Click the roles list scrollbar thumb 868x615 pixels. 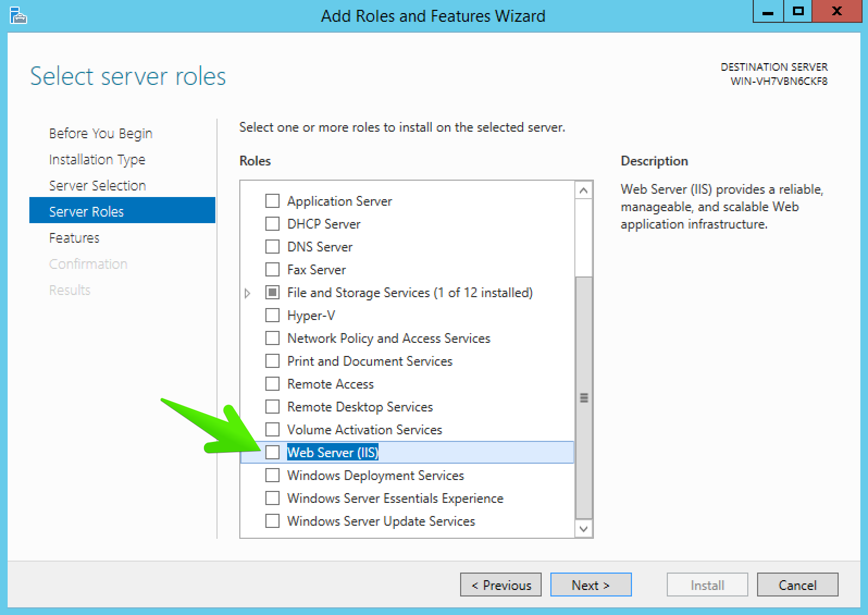pyautogui.click(x=584, y=397)
